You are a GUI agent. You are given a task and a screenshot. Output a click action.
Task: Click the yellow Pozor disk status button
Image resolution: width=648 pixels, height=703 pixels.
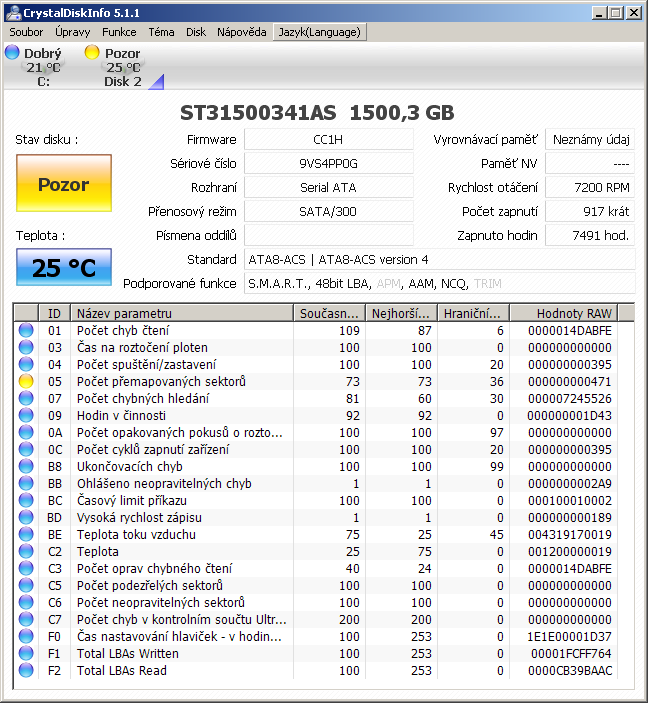pyautogui.click(x=64, y=183)
